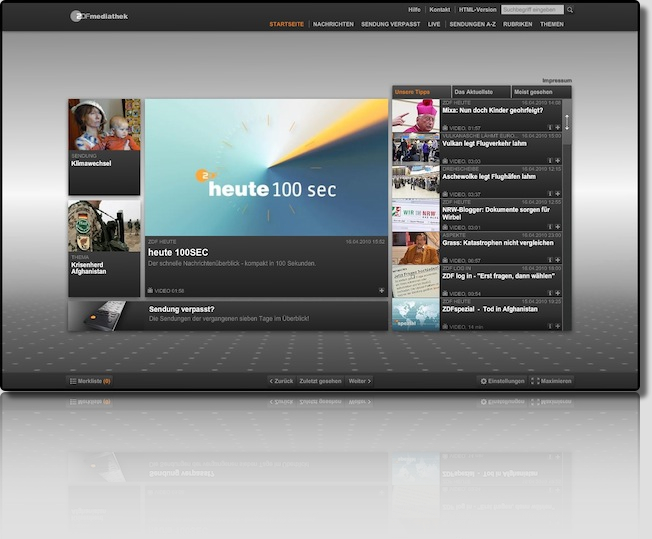
Task: Click title 'Grass: Katastrophen nicht vergleichen'
Action: pyautogui.click(x=498, y=243)
